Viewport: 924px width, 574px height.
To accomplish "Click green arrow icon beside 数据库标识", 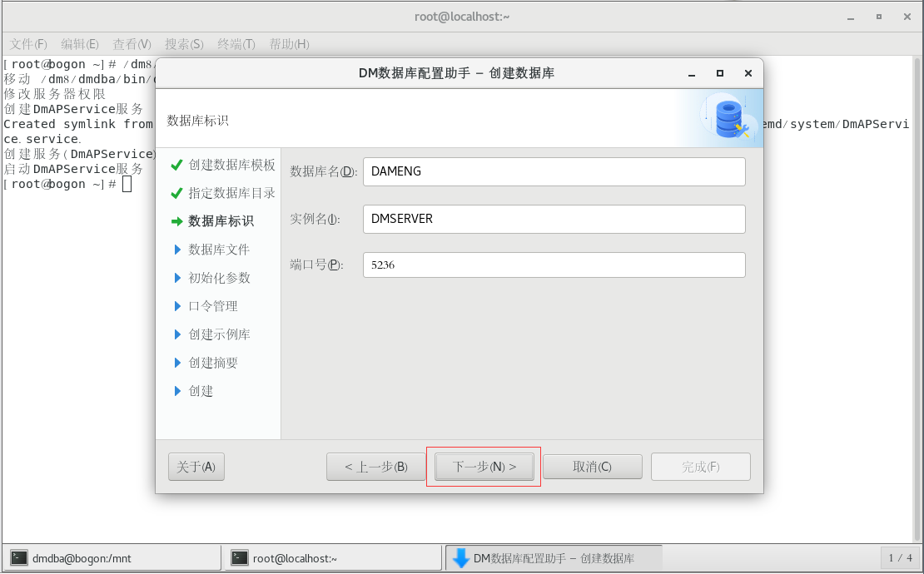I will coord(176,221).
